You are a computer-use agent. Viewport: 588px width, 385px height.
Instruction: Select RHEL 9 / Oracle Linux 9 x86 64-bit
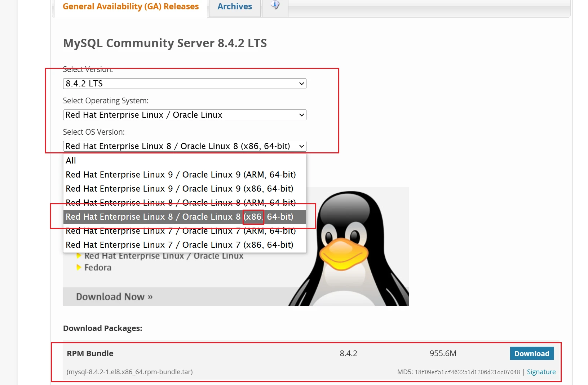coord(179,189)
